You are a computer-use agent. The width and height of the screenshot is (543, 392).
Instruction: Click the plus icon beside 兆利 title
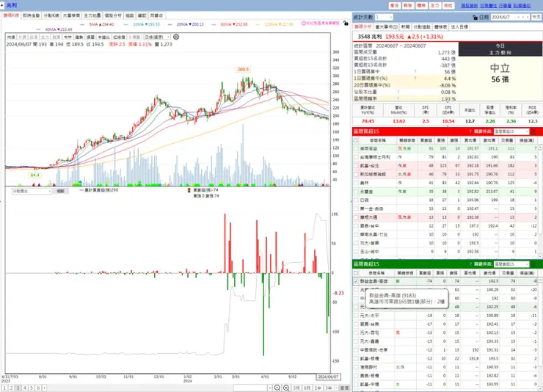tap(2, 5)
